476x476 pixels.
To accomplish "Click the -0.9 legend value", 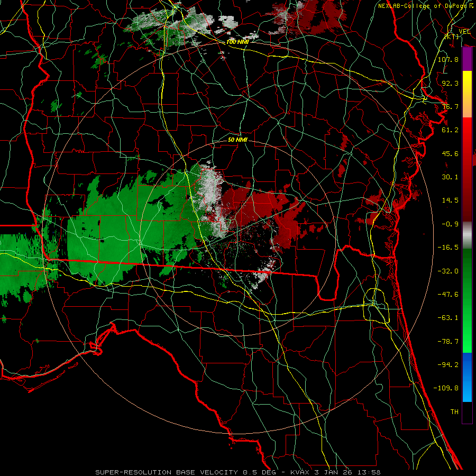I will coord(450,224).
